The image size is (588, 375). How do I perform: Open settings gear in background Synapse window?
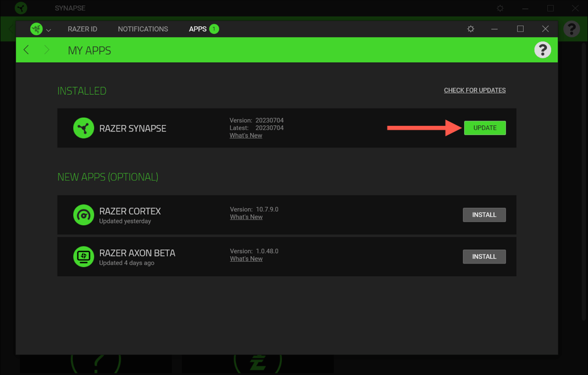500,8
